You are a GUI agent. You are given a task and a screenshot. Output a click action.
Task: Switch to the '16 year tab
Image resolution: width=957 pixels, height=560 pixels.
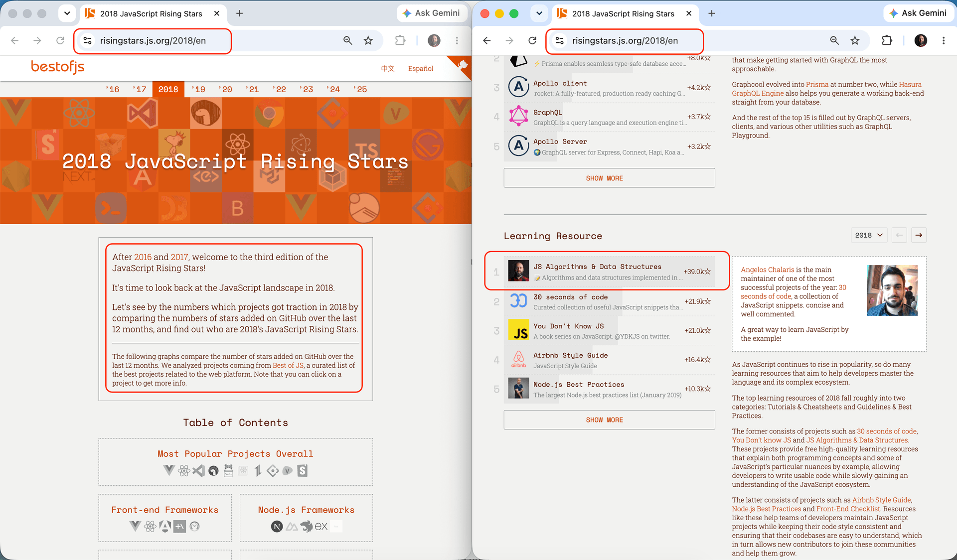(112, 90)
